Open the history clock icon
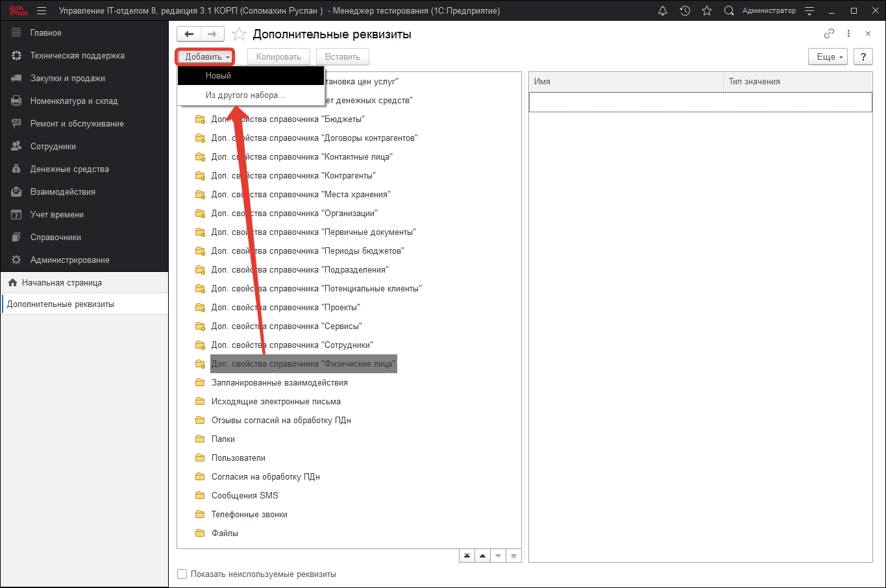The width and height of the screenshot is (886, 588). 685,11
